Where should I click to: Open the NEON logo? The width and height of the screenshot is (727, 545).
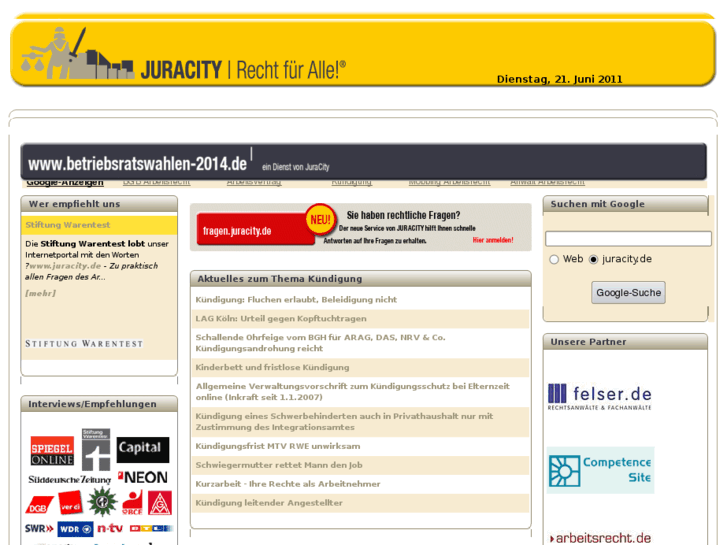(x=143, y=477)
